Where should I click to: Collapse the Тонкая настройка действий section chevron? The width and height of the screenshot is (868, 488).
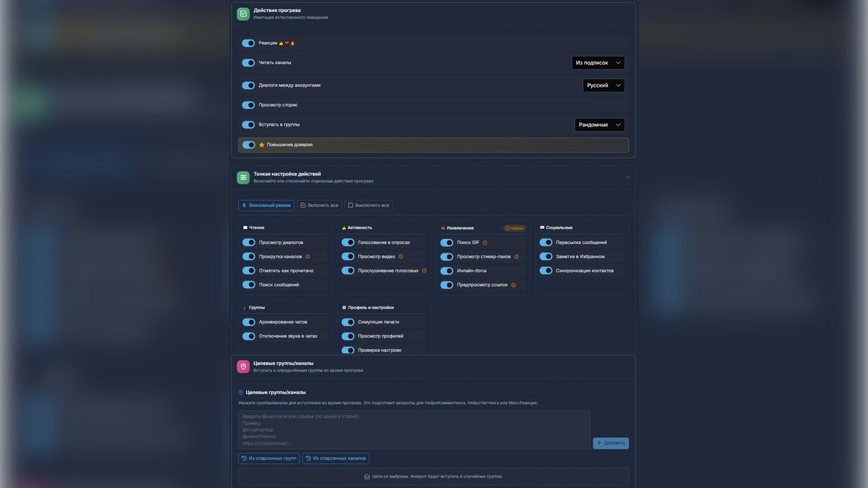point(628,177)
